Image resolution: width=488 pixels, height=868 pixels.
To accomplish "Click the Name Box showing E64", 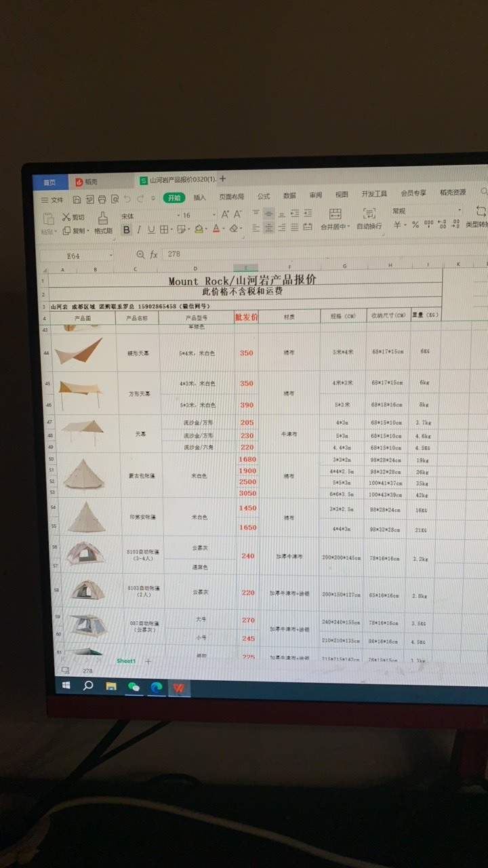I will point(73,256).
